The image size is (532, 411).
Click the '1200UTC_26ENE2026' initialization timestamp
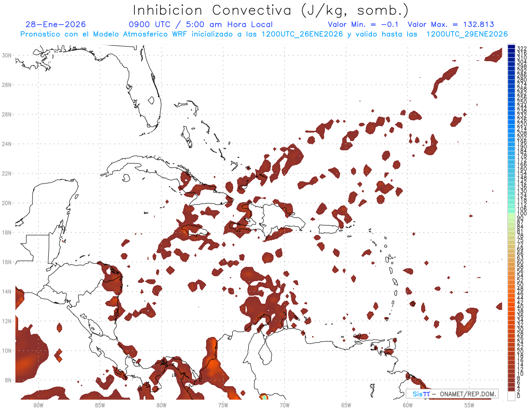tap(302, 34)
